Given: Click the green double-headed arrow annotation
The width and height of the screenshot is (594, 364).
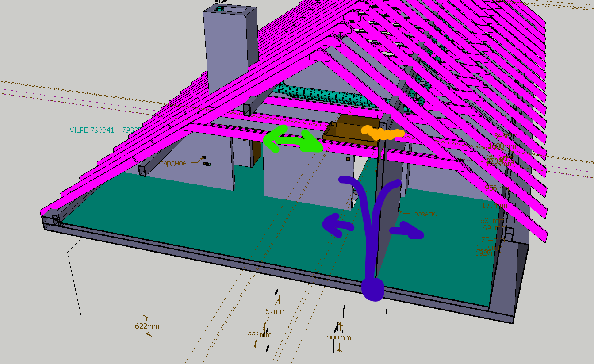Looking at the screenshot, I should [x=293, y=139].
